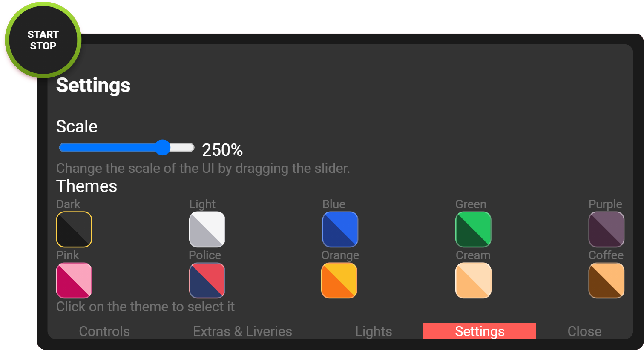This screenshot has height=350, width=644.
Task: Choose the Orange theme swatch
Action: pos(339,281)
